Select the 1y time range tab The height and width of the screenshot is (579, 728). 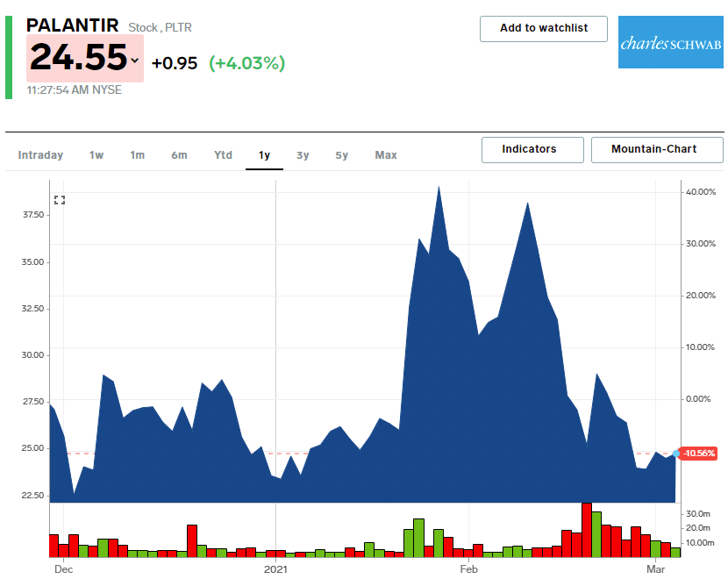264,155
